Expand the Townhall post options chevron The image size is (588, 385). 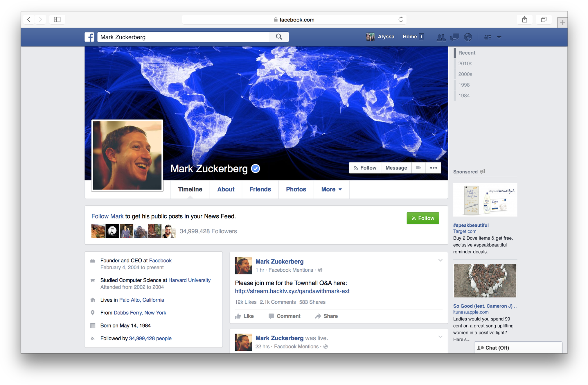[440, 260]
